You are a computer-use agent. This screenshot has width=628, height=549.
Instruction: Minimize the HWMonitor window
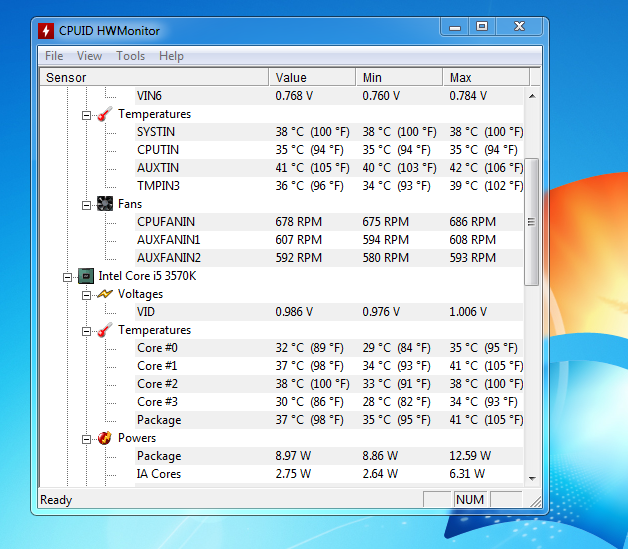(455, 27)
